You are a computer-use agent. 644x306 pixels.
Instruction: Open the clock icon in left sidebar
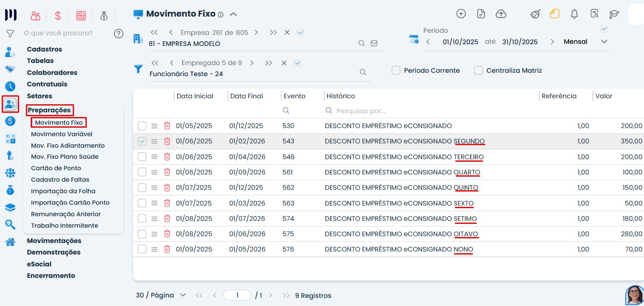coord(10,86)
